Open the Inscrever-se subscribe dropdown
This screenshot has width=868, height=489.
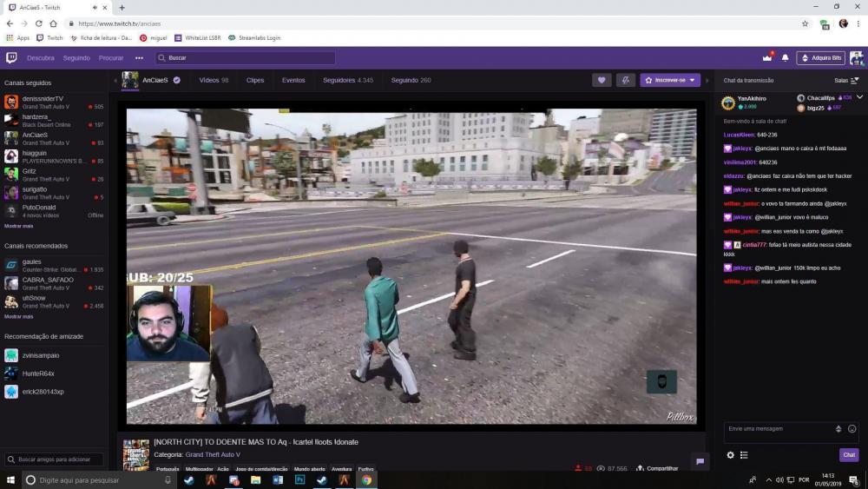[670, 80]
